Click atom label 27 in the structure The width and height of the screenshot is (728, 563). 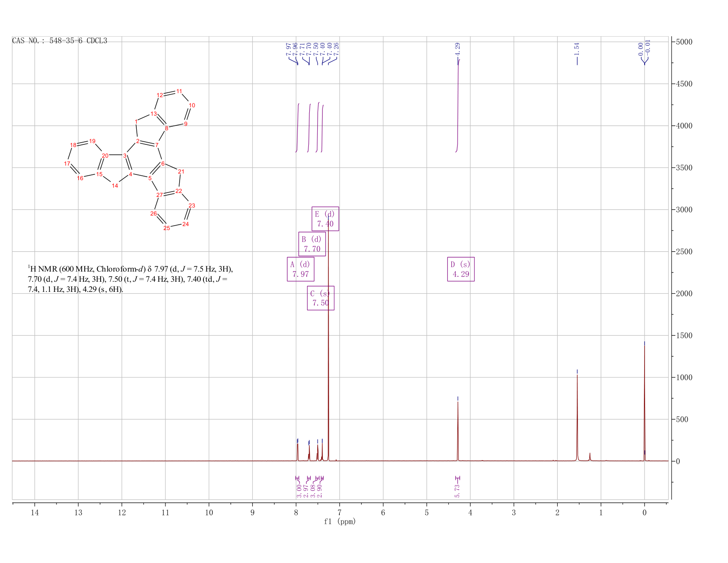pyautogui.click(x=160, y=195)
